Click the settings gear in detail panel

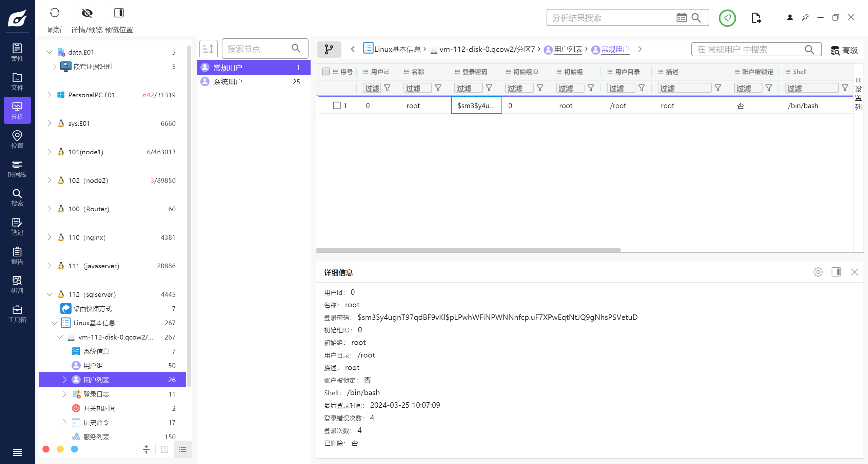(818, 272)
